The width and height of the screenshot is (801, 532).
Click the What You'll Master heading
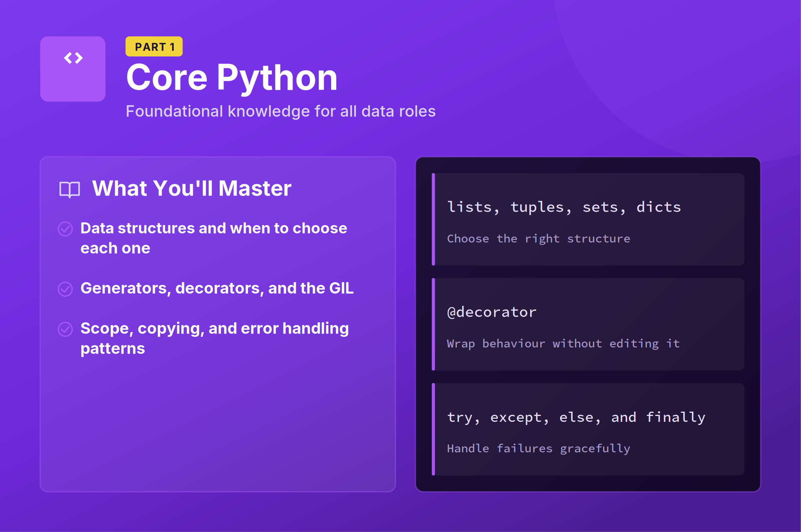click(x=191, y=188)
